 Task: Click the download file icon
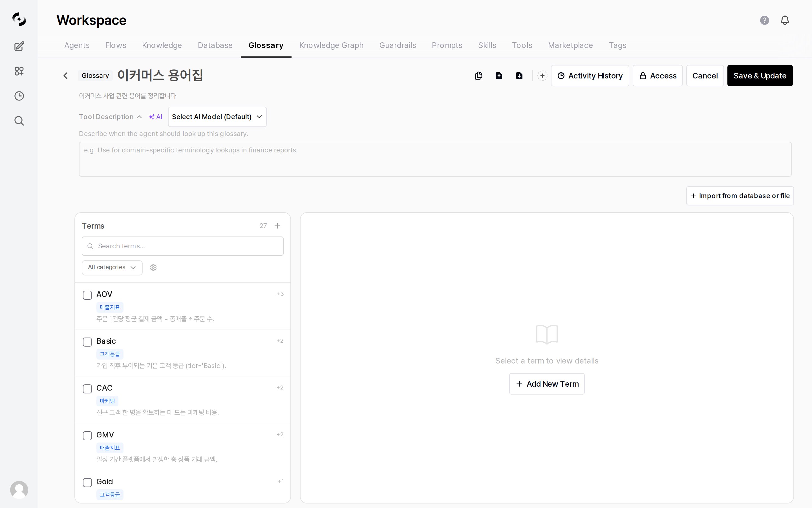point(519,76)
